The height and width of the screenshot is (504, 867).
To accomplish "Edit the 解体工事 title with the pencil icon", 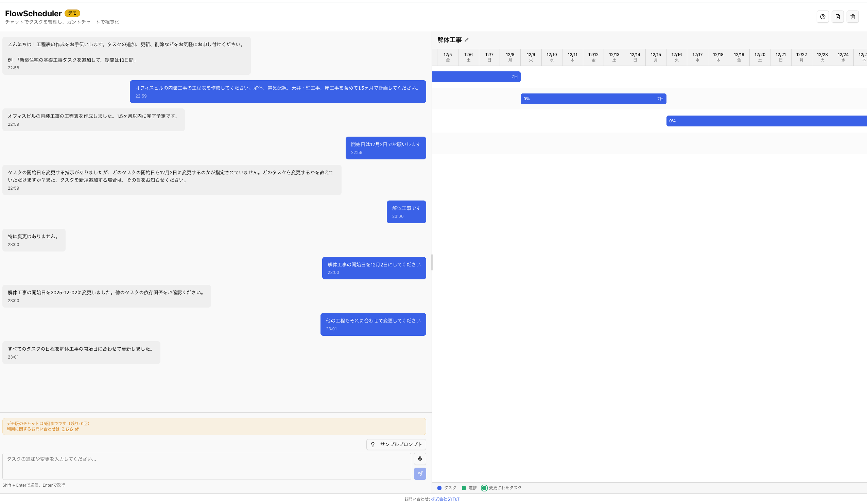I will click(467, 40).
